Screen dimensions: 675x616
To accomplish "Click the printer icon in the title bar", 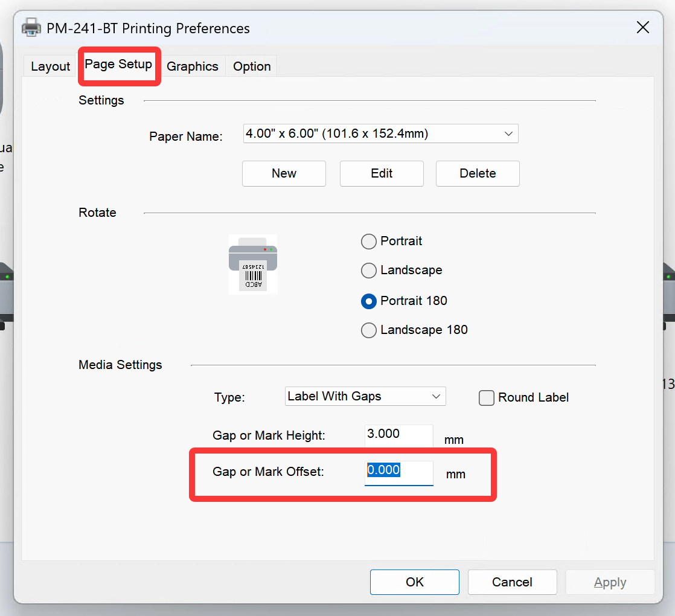I will tap(31, 28).
